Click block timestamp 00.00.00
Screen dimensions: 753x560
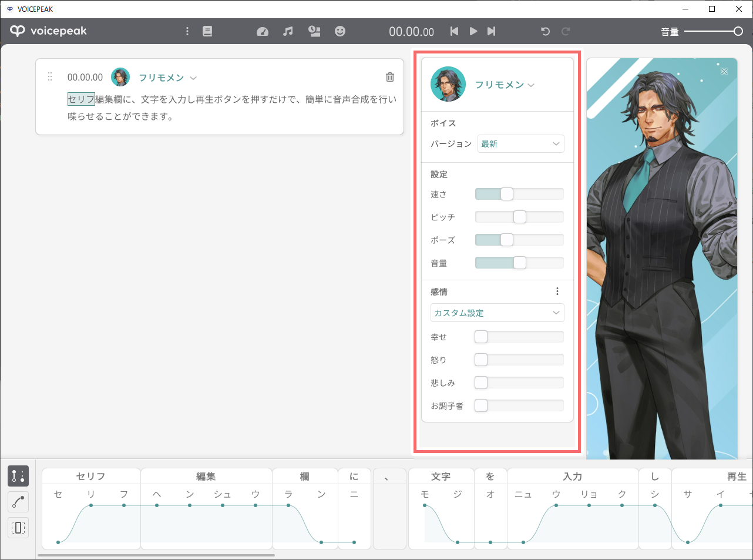pos(85,77)
